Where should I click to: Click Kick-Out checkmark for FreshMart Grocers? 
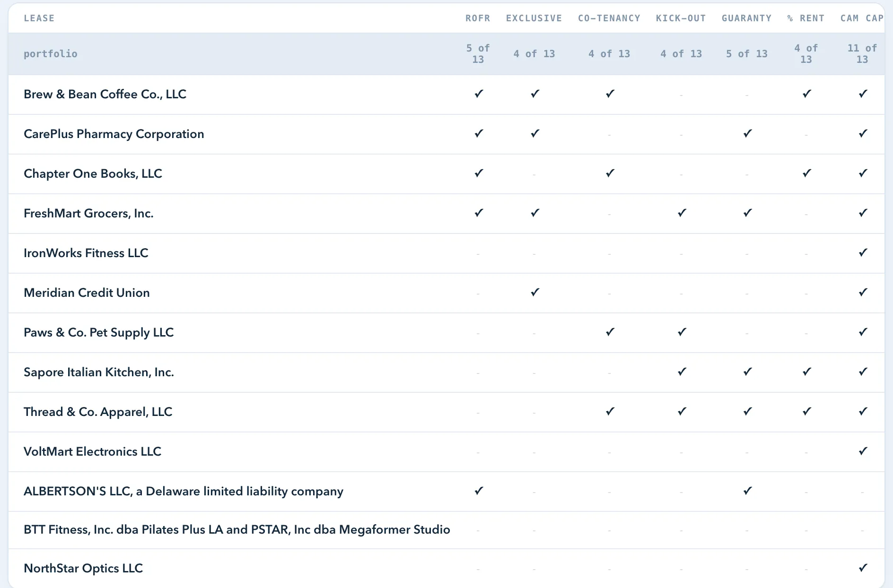[x=682, y=213]
